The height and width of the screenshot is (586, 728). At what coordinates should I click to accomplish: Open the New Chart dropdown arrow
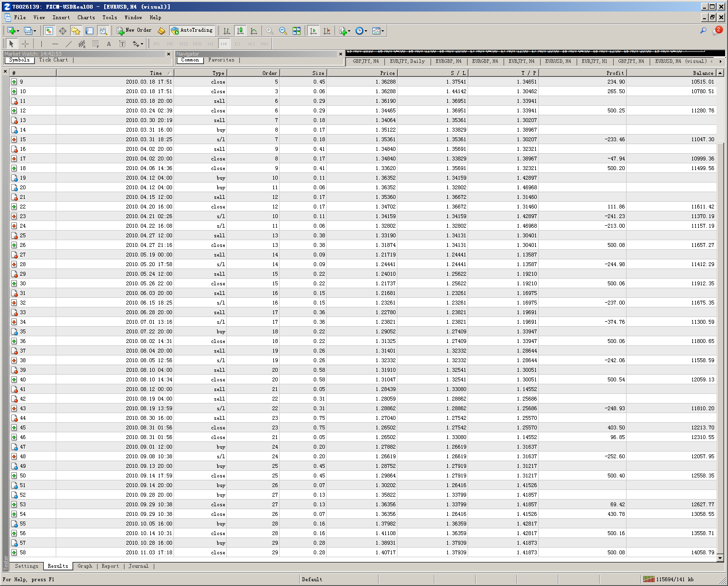(x=18, y=31)
